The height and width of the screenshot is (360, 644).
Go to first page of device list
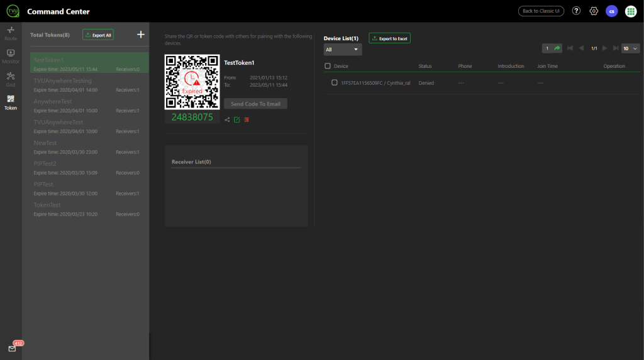click(570, 48)
